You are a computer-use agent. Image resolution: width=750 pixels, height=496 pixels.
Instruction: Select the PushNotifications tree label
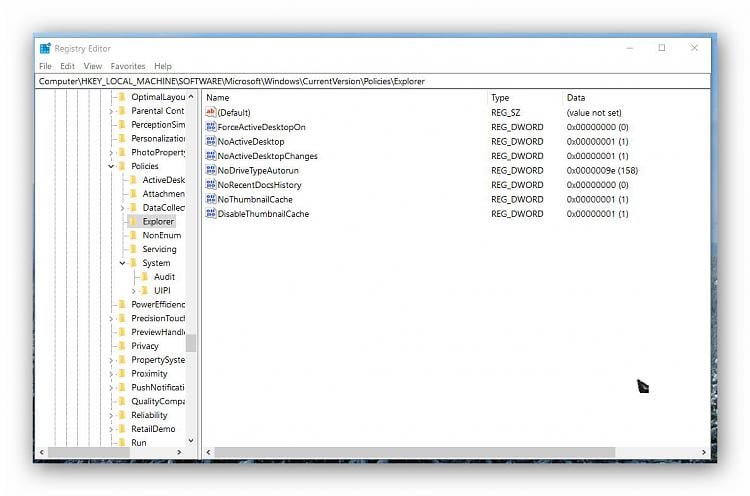[x=158, y=387]
